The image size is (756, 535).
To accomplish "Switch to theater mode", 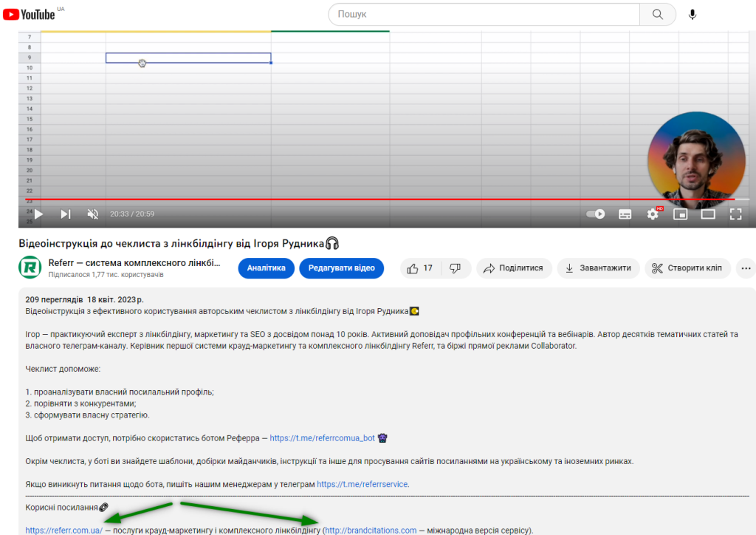I will point(708,214).
